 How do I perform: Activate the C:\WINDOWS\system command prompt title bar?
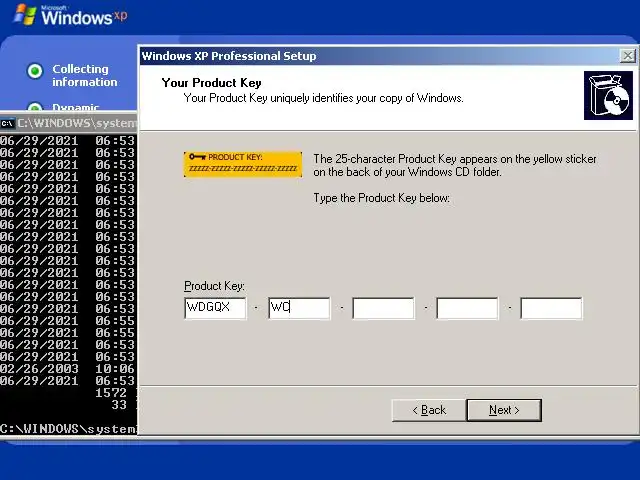[69, 123]
